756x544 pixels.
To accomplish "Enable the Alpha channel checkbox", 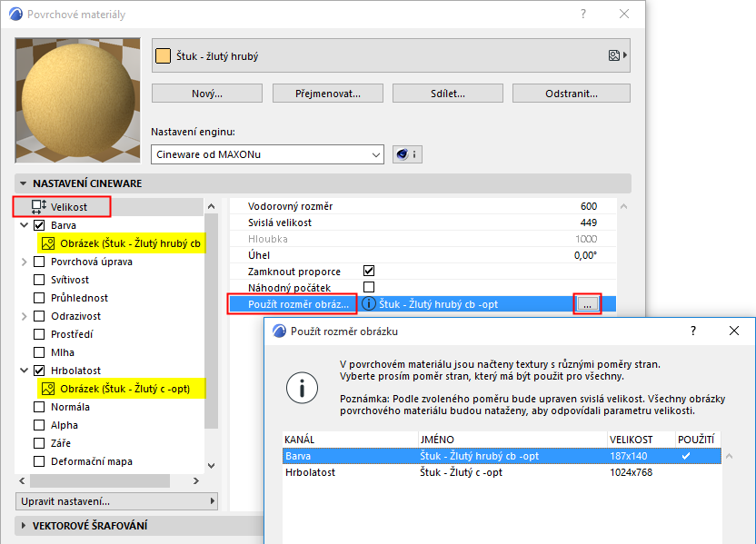I will click(x=39, y=425).
